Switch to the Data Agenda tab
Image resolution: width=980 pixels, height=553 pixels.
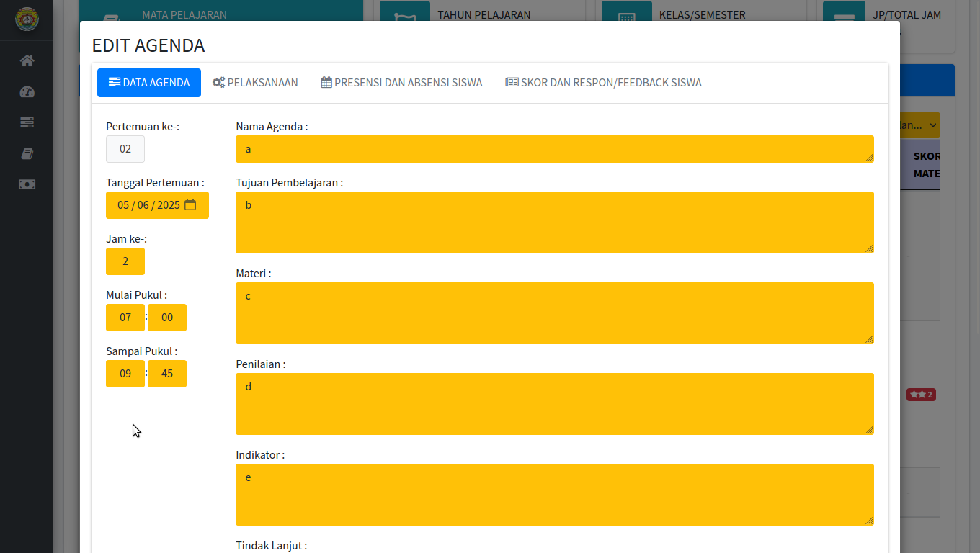[149, 83]
